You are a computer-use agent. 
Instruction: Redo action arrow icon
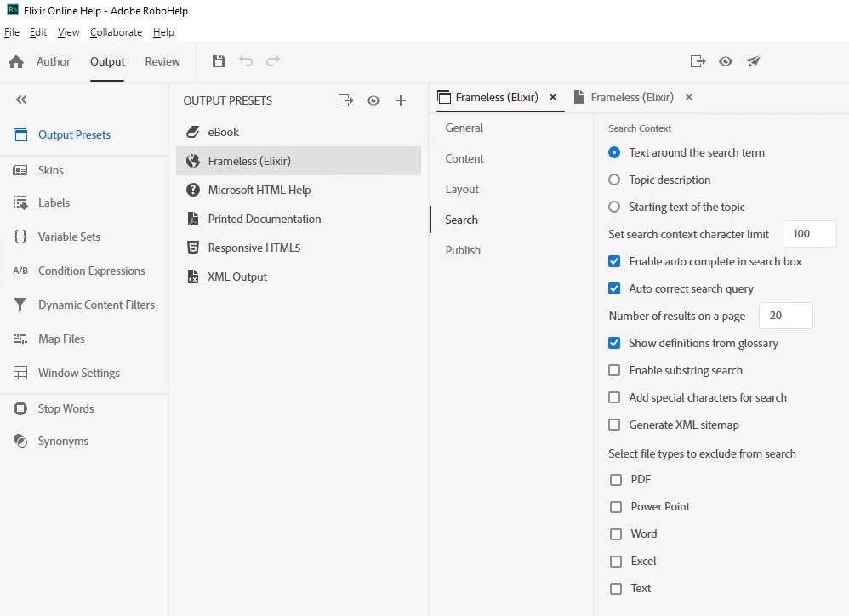(x=273, y=61)
